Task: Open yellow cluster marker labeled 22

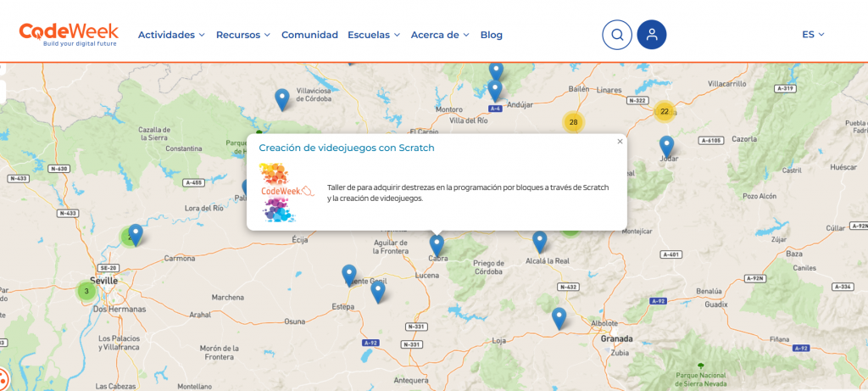Action: click(x=665, y=110)
